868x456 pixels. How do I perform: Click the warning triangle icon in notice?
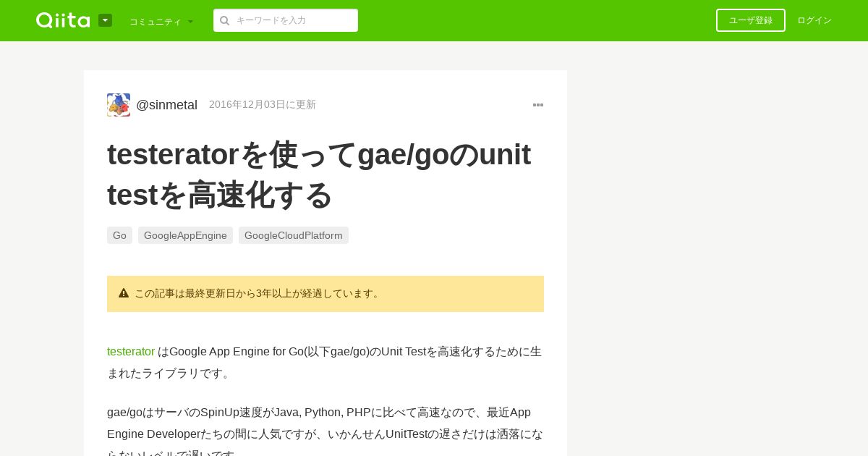124,293
